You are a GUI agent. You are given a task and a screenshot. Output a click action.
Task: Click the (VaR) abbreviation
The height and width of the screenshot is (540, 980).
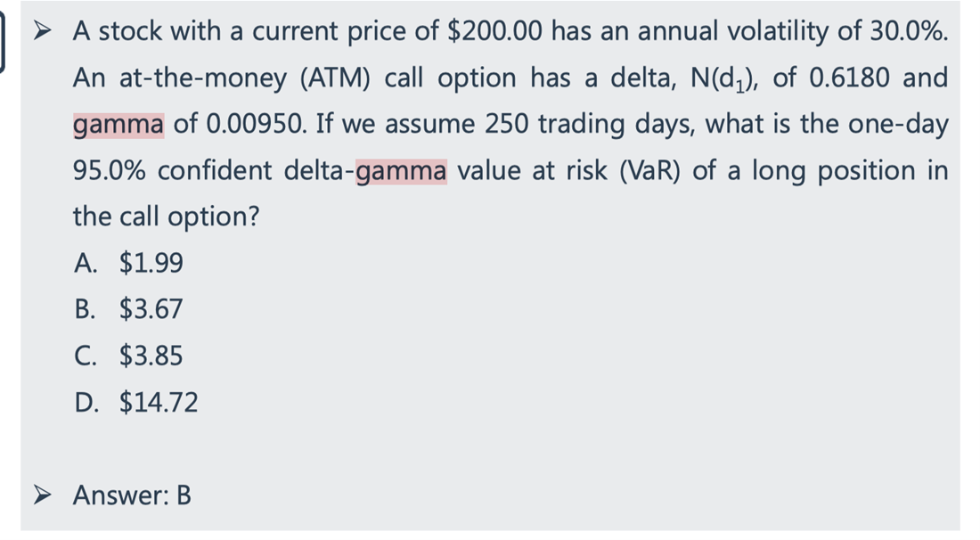coord(649,171)
